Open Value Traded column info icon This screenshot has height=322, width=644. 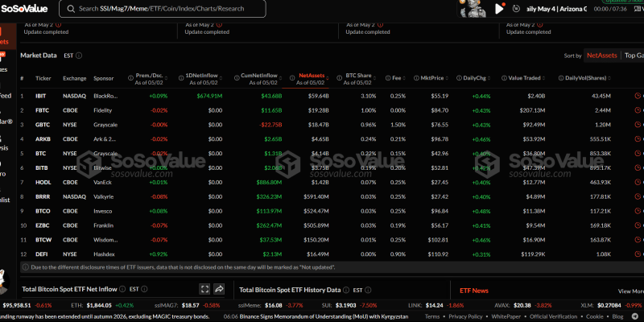pyautogui.click(x=505, y=77)
